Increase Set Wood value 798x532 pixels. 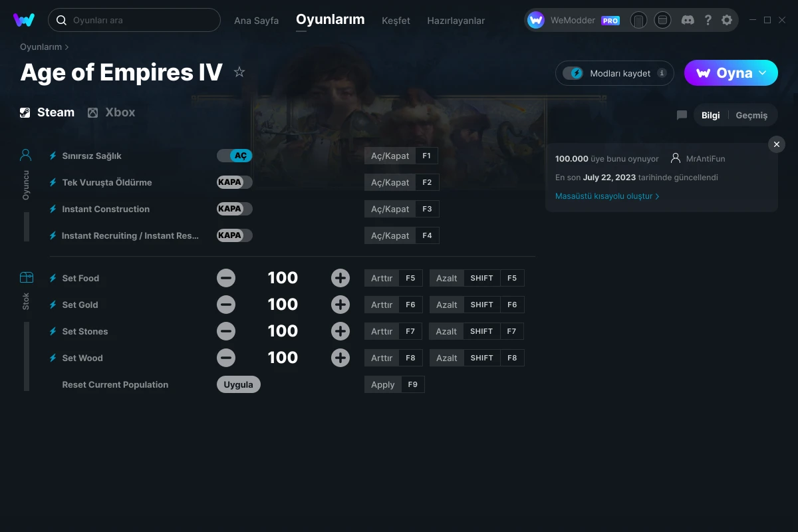click(340, 358)
